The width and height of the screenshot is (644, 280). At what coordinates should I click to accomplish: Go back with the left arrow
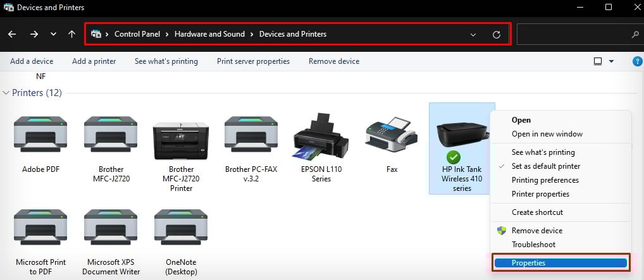[12, 35]
